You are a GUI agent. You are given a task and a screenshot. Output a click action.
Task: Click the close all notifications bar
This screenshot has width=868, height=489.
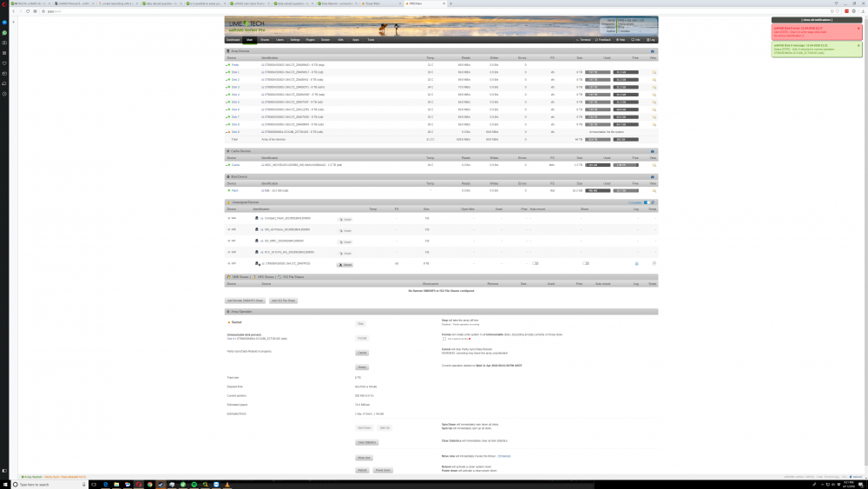817,19
